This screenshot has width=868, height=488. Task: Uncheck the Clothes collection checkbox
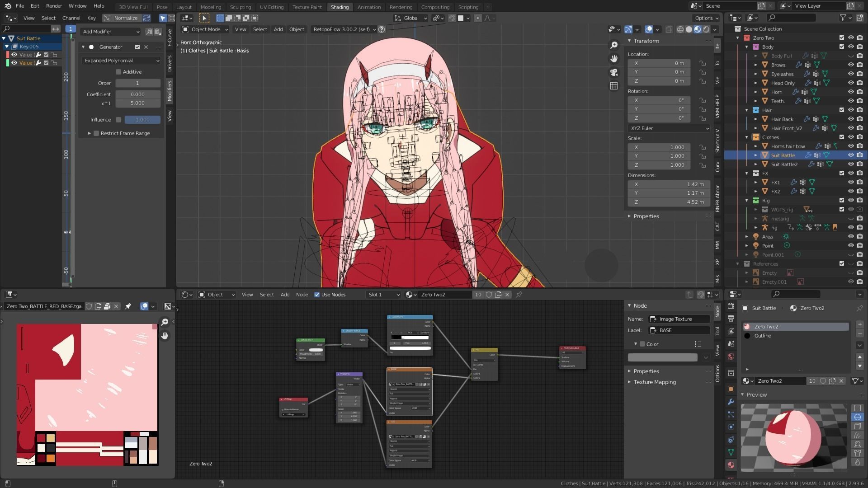click(x=842, y=137)
